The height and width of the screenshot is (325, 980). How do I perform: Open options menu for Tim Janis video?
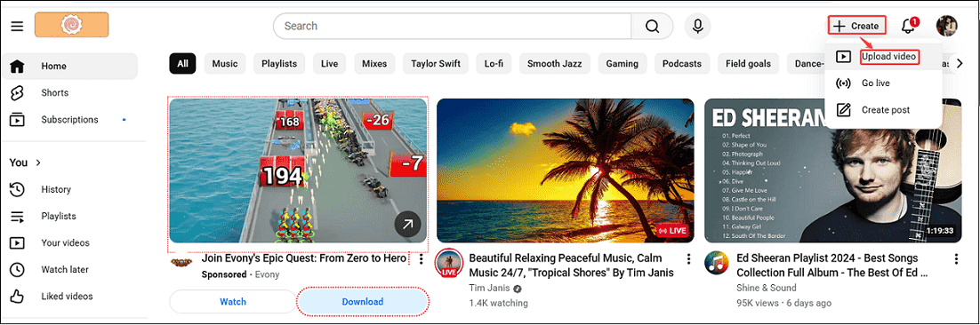[688, 259]
